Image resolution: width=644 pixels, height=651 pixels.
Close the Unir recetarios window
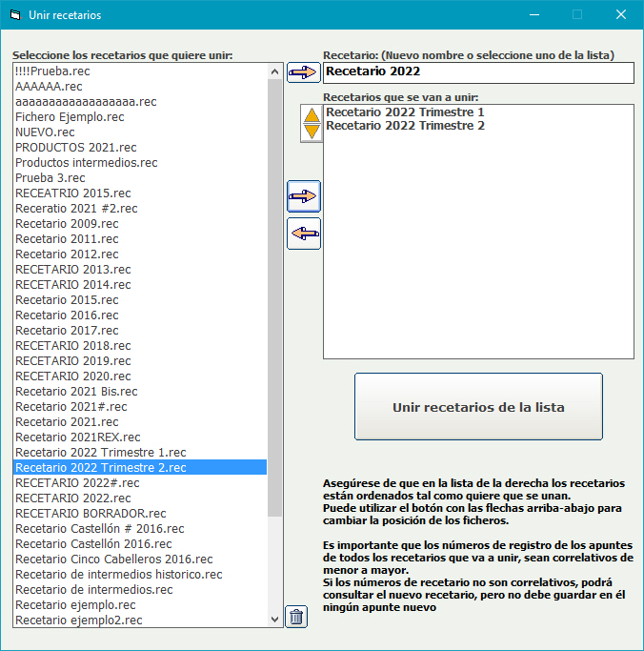621,15
